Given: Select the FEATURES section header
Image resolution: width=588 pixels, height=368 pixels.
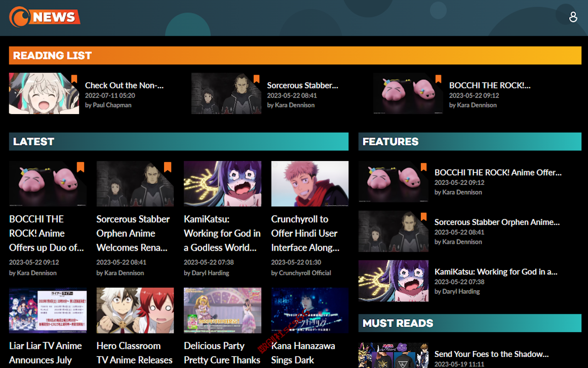Looking at the screenshot, I should tap(470, 141).
